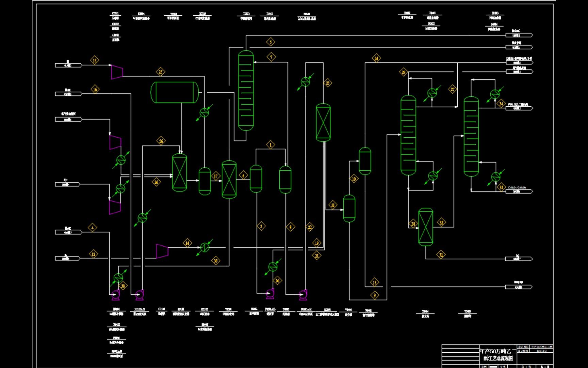The height and width of the screenshot is (368, 588).
Task: Pick the reactor between streams 17 and 6
Action: [229, 180]
